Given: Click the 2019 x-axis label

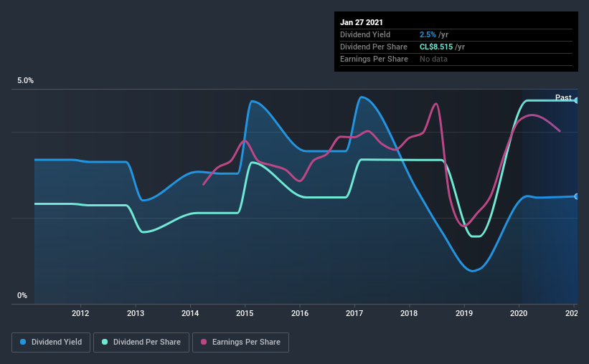Looking at the screenshot, I should coord(464,313).
